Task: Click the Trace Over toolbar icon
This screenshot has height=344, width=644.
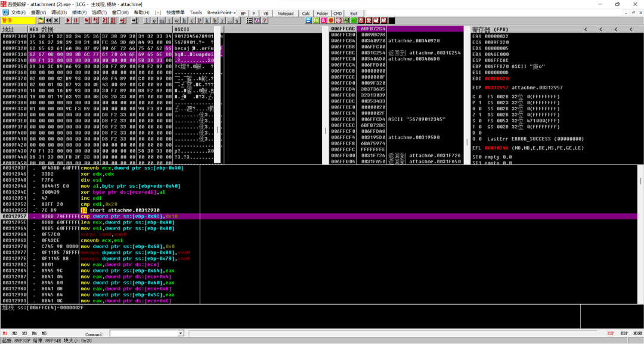Action: [113, 20]
